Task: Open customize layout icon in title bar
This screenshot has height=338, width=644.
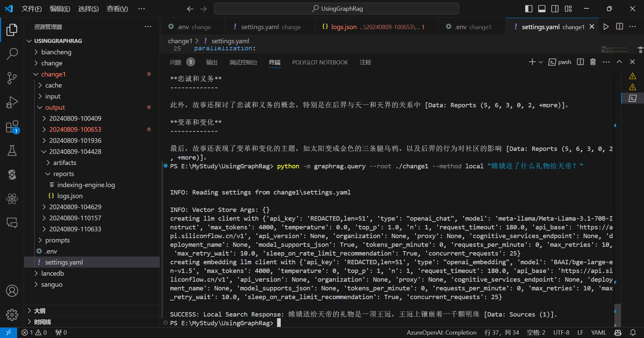Action: click(568, 9)
